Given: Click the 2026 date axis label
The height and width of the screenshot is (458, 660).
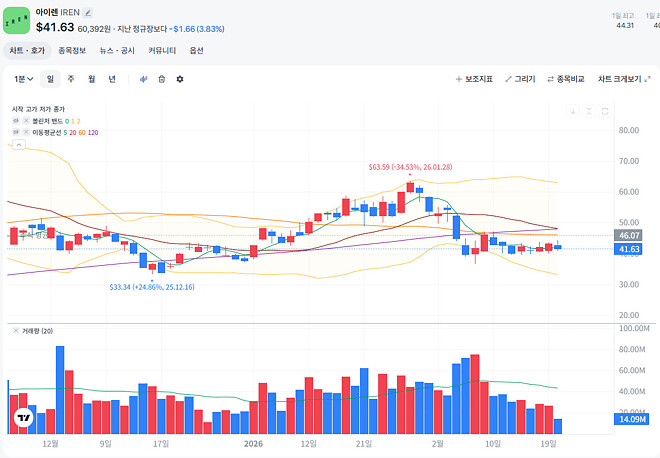Looking at the screenshot, I should (x=253, y=444).
